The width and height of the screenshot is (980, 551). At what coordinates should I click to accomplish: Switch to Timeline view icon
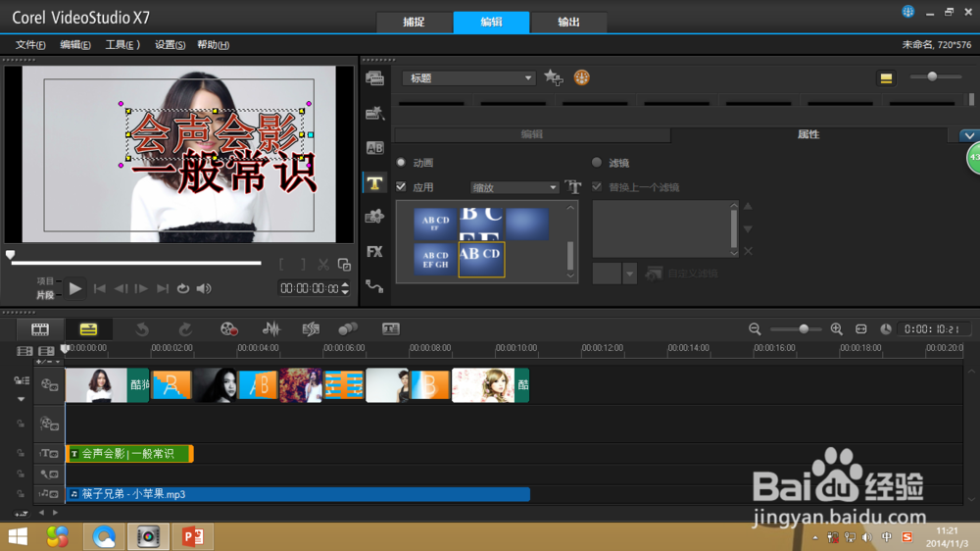tap(88, 329)
